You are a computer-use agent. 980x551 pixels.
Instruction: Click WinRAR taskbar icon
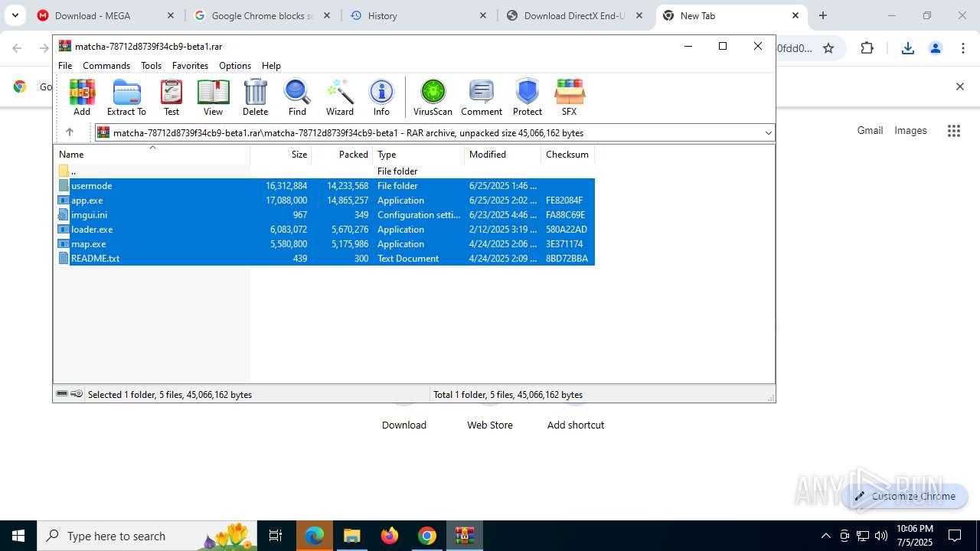(465, 536)
